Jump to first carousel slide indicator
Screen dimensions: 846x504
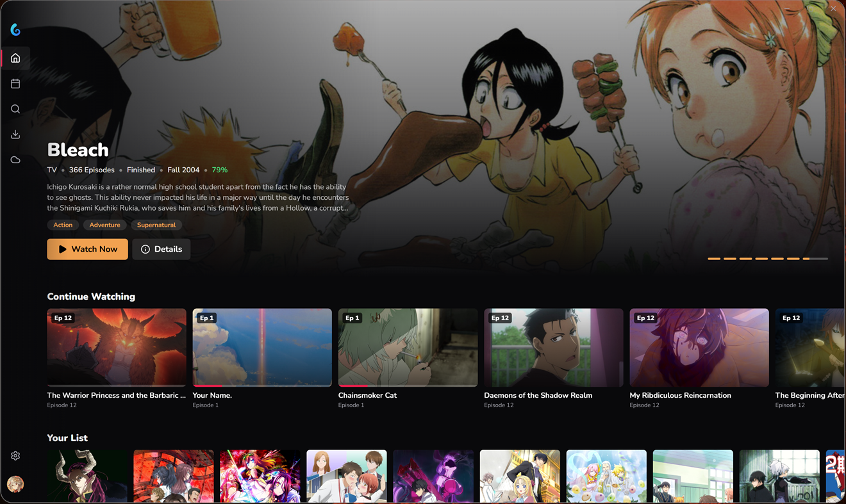coord(714,259)
